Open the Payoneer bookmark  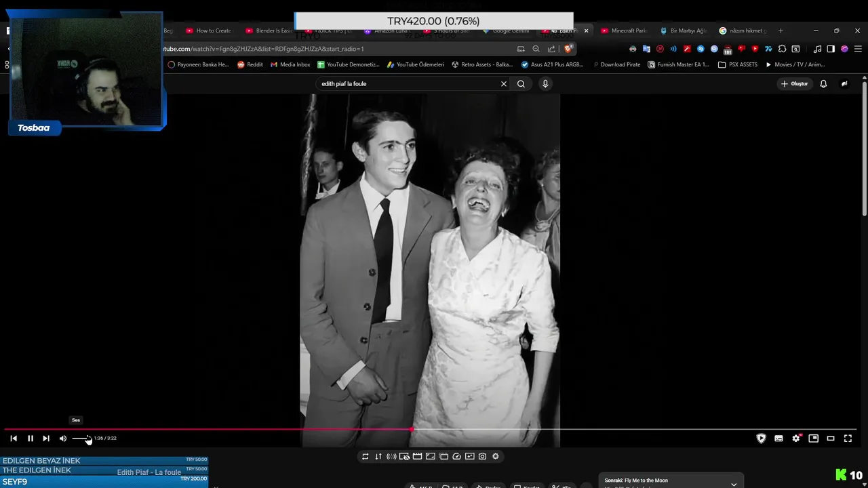(199, 64)
